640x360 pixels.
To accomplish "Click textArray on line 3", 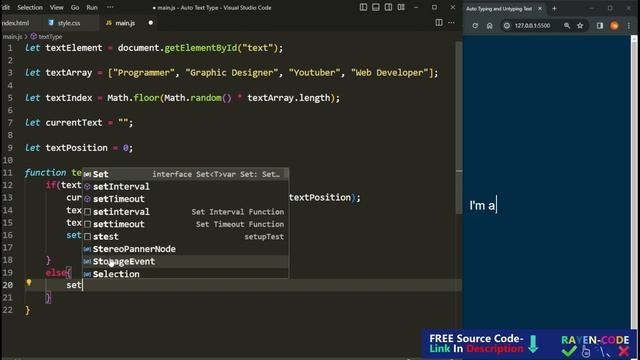I will tap(69, 73).
